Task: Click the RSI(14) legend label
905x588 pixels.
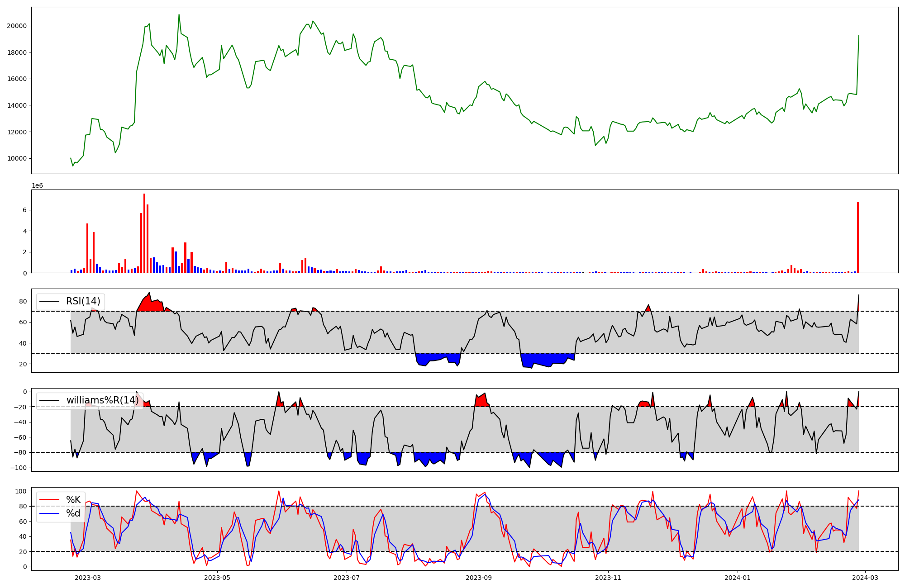Action: [x=83, y=301]
